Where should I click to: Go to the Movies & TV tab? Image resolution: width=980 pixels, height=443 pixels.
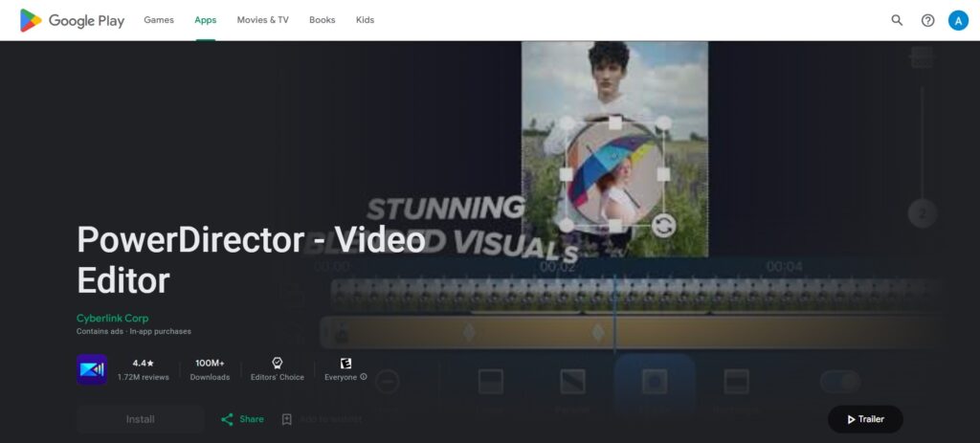[262, 20]
